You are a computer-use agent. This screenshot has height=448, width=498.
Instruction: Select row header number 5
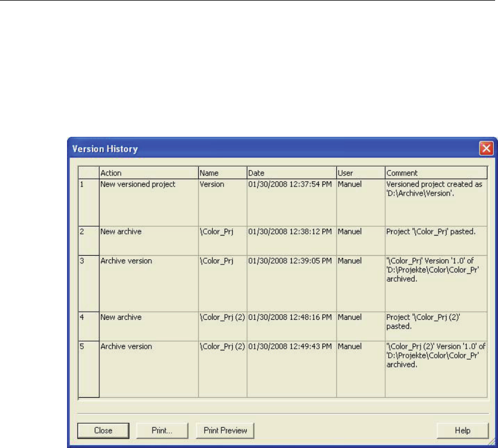click(x=88, y=369)
